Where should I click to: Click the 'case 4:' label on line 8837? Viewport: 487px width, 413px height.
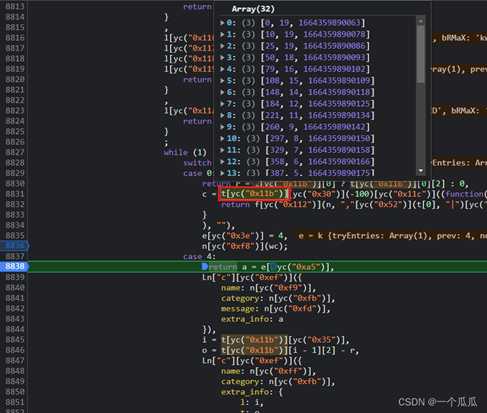(x=199, y=256)
